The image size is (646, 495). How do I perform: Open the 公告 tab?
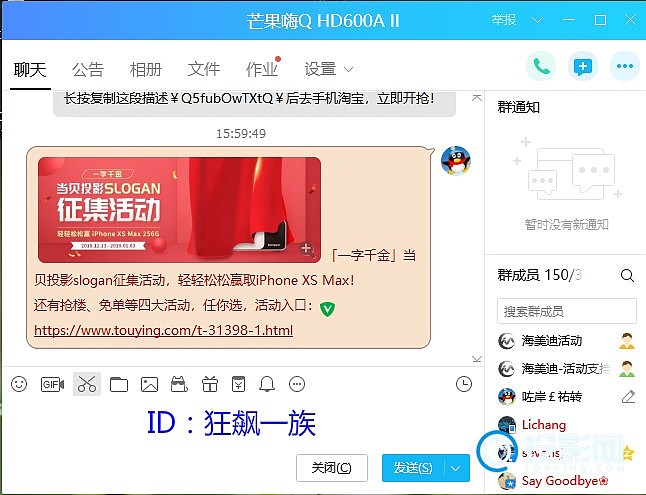click(88, 69)
